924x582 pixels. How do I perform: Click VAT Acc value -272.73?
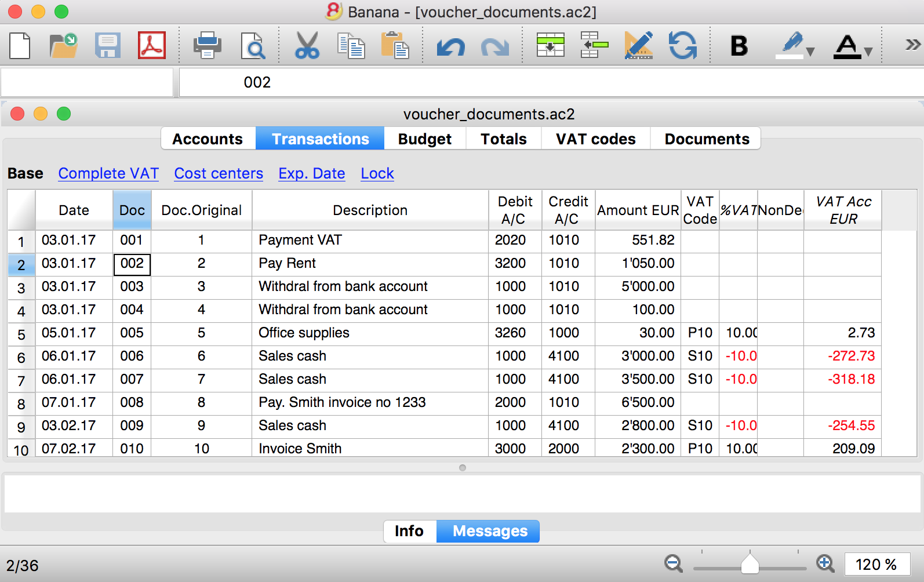[x=842, y=357]
